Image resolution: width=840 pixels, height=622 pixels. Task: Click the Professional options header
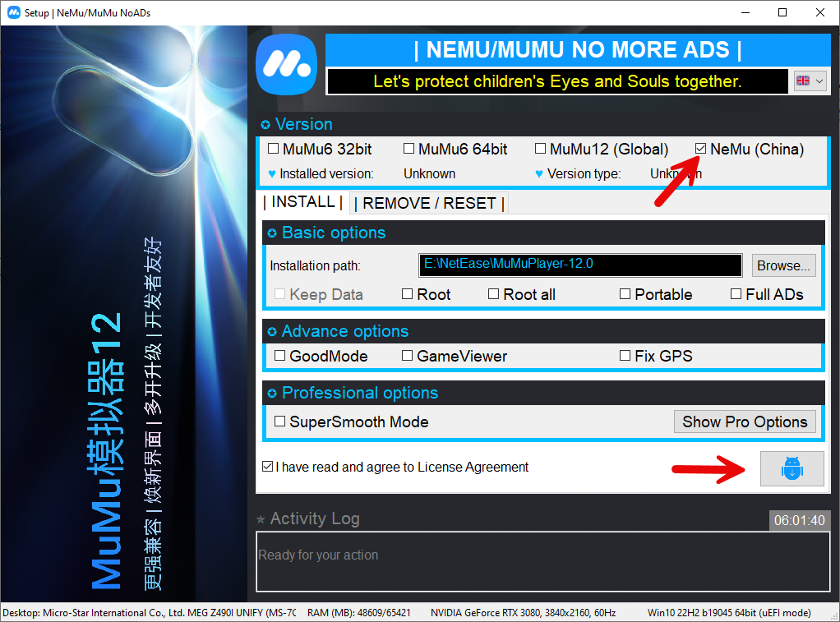pos(543,393)
